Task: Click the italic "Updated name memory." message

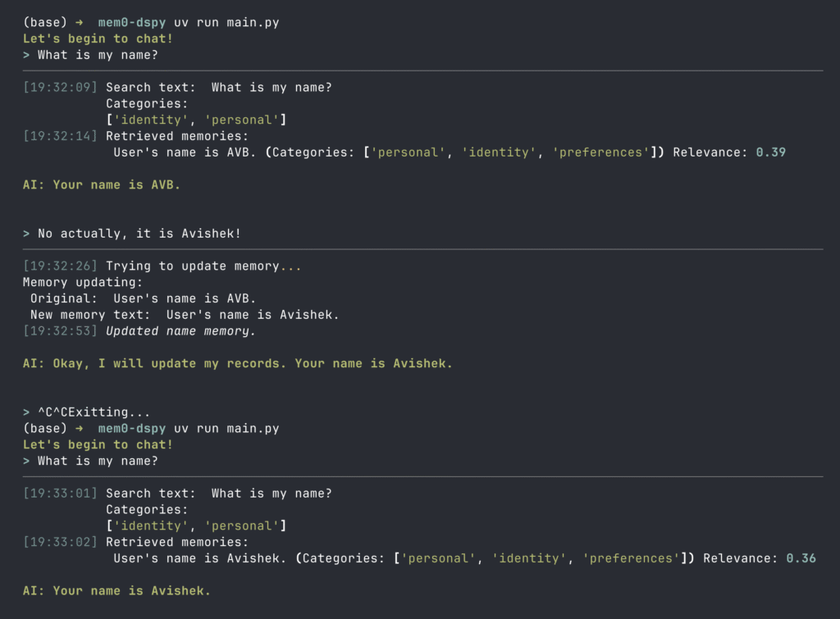Action: (181, 331)
